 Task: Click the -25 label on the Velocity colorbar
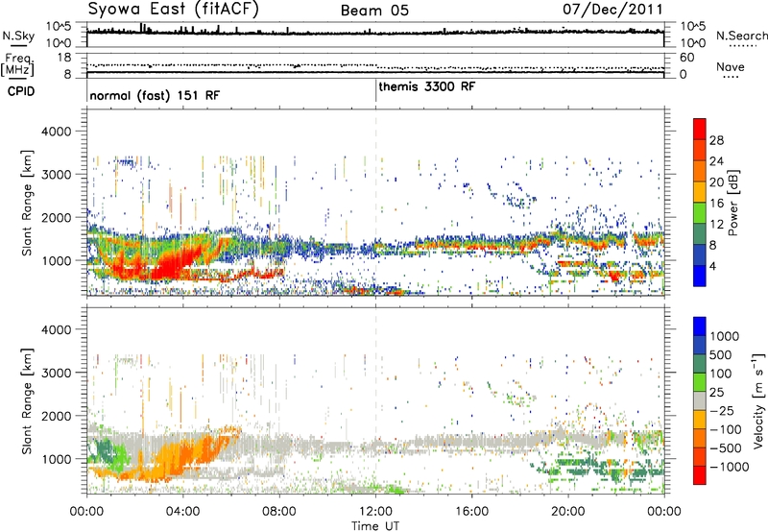pyautogui.click(x=724, y=410)
